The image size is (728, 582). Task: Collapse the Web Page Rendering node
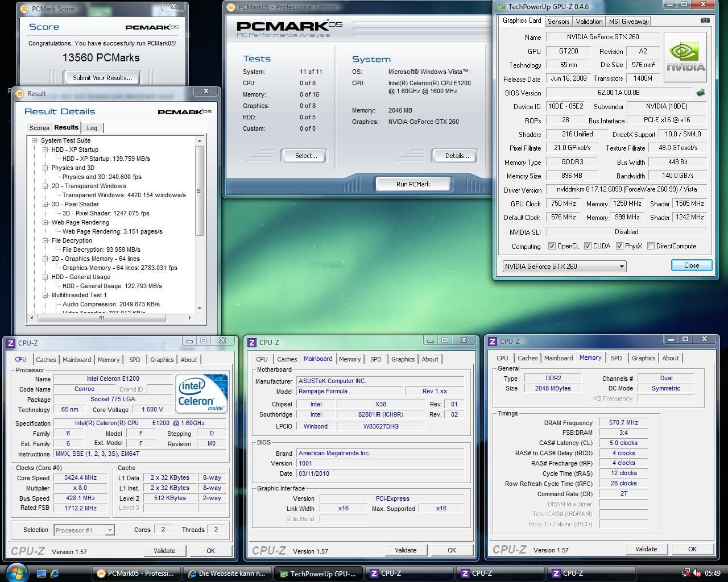click(x=45, y=222)
